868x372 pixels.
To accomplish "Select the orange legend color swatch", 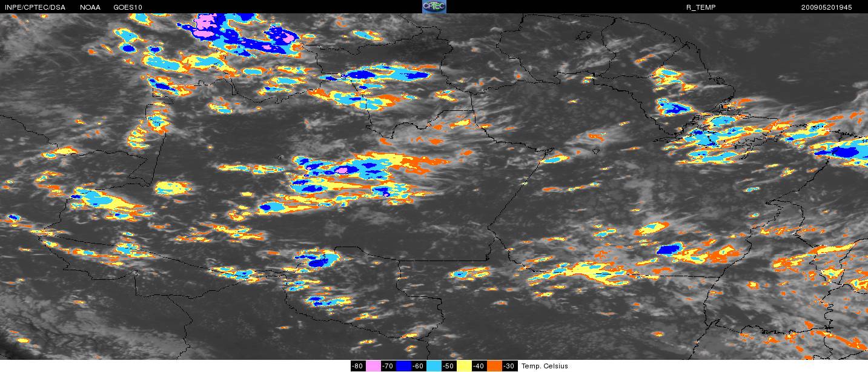I will [x=494, y=366].
